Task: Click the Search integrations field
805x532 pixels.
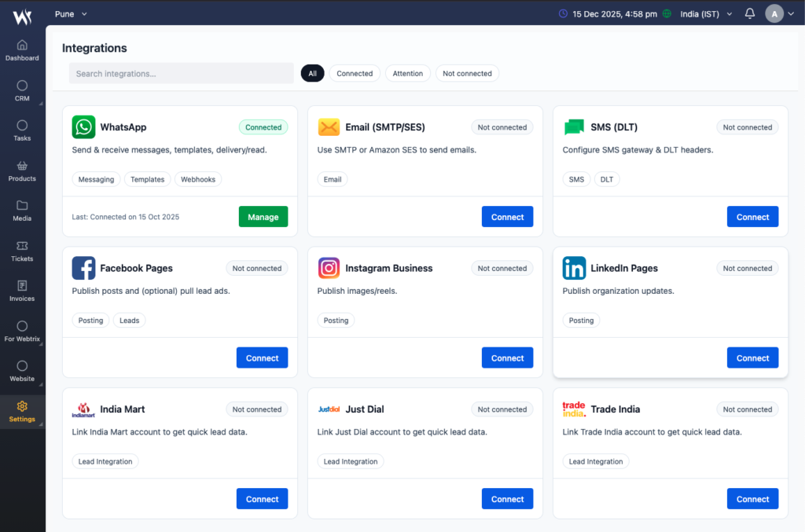Action: (x=181, y=73)
